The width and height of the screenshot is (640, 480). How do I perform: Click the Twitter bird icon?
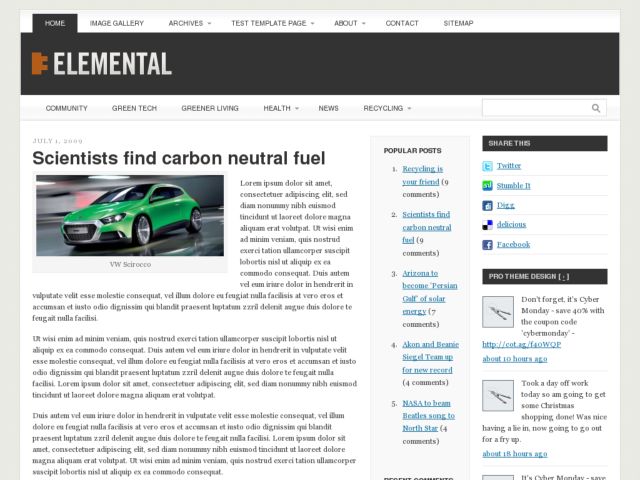point(487,166)
